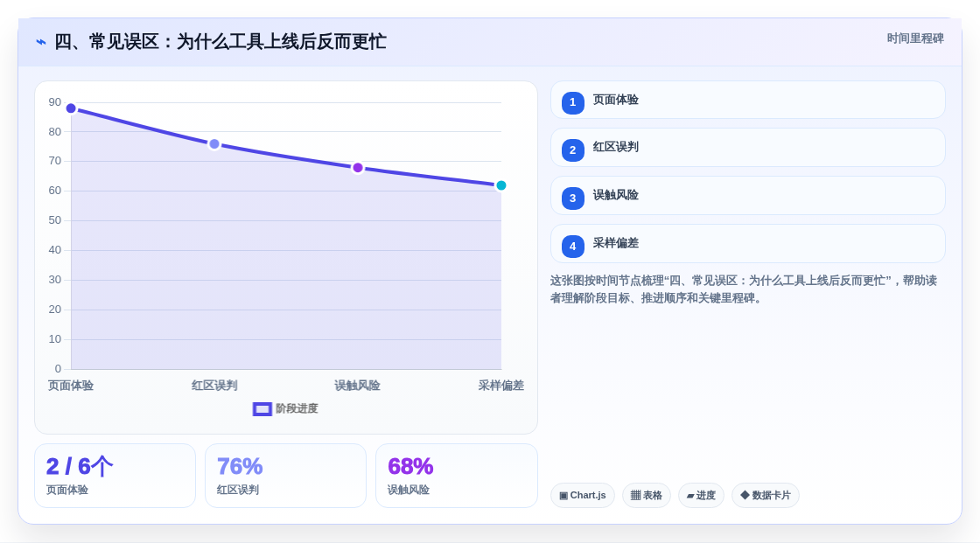Click the number 4 badge for 采样偏差
Screen dimensions: 980x543
(x=572, y=247)
